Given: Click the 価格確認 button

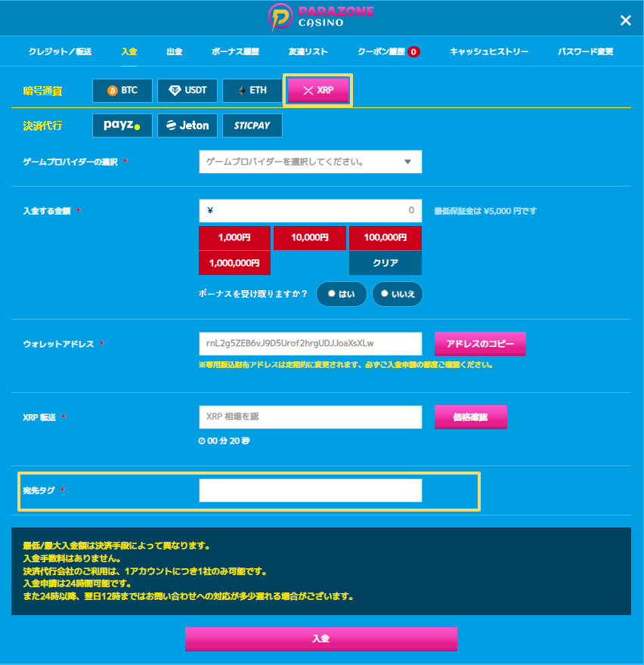Looking at the screenshot, I should pos(470,417).
